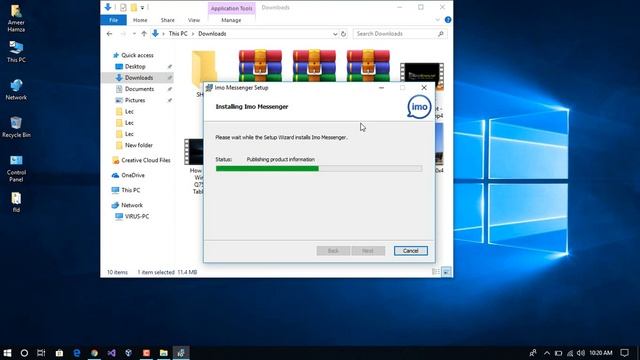Select Network in the navigation pane
This screenshot has width=640, height=360.
click(132, 205)
